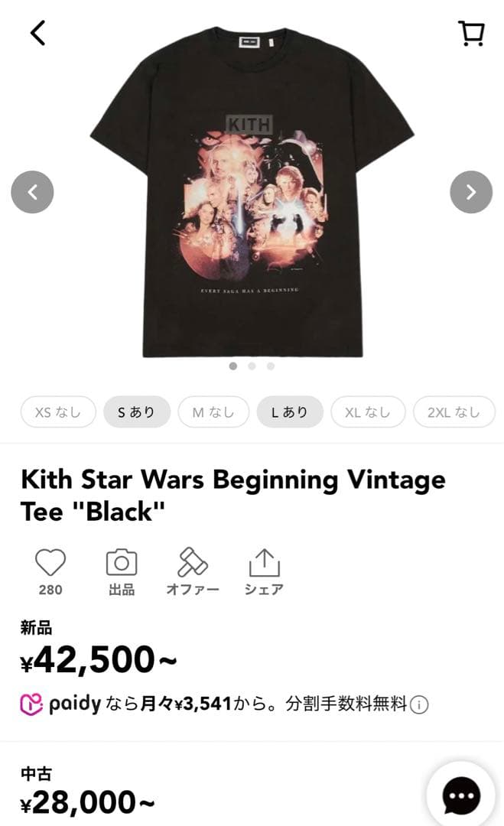Tap the 2XL なし size pill
Image resolution: width=504 pixels, height=826 pixels.
tap(454, 411)
